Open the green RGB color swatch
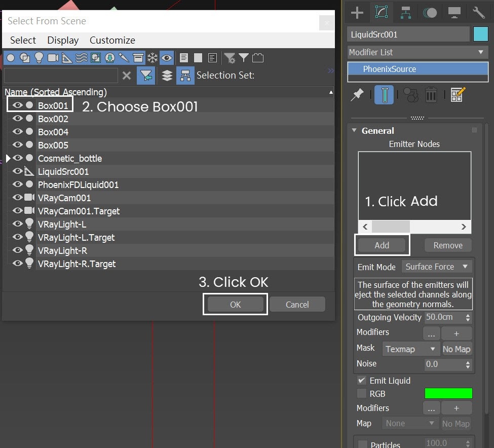 (x=448, y=393)
